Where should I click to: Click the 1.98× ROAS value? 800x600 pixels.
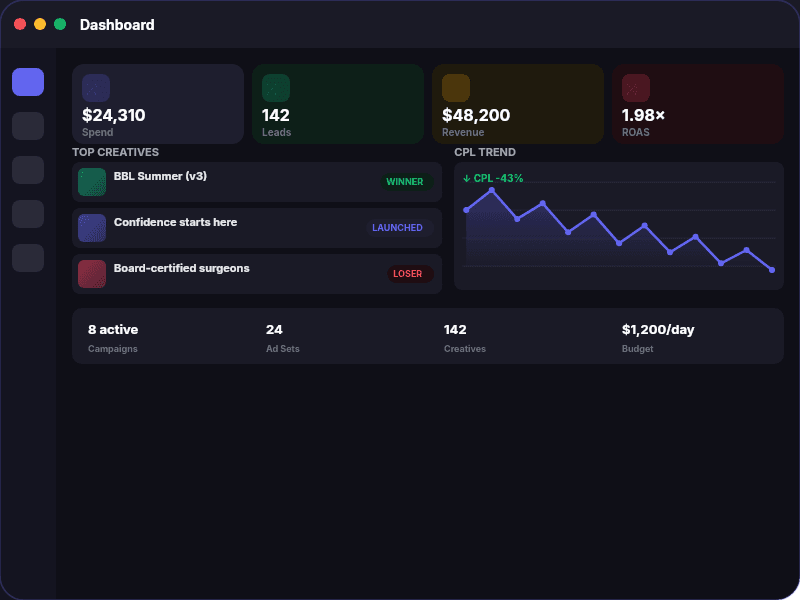pyautogui.click(x=643, y=115)
